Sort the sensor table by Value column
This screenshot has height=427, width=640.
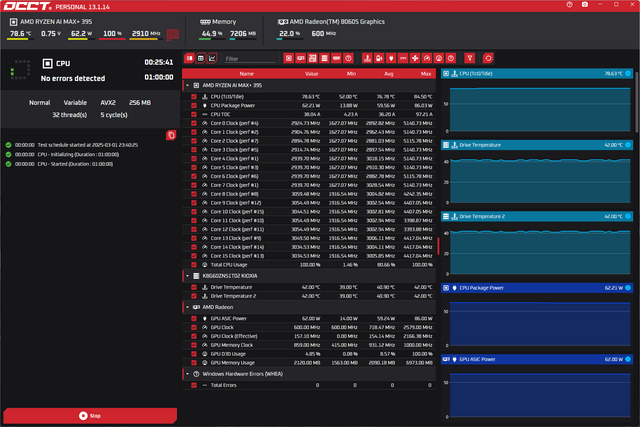[311, 74]
